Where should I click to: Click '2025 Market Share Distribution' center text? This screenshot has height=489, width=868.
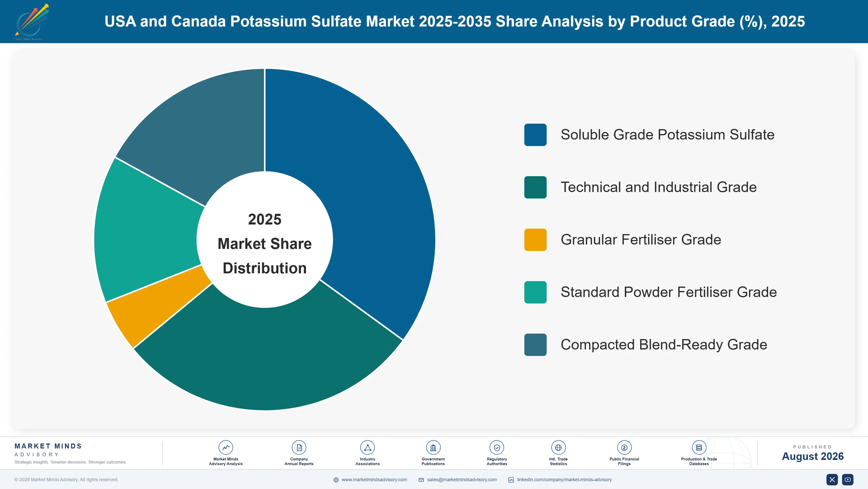tap(265, 243)
